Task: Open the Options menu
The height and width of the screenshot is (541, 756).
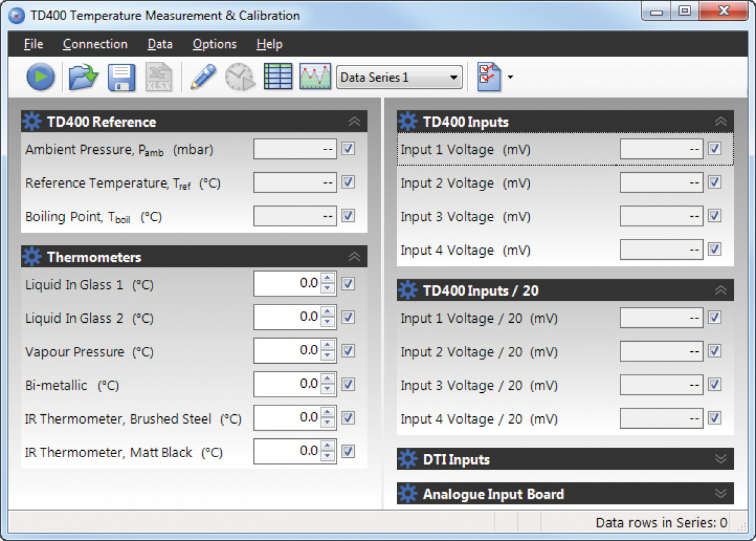Action: [x=215, y=44]
